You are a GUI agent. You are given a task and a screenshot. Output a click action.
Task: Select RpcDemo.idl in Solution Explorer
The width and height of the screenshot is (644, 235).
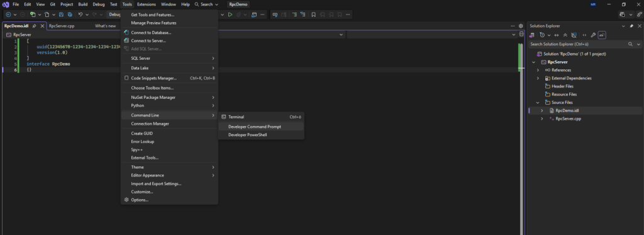[567, 111]
